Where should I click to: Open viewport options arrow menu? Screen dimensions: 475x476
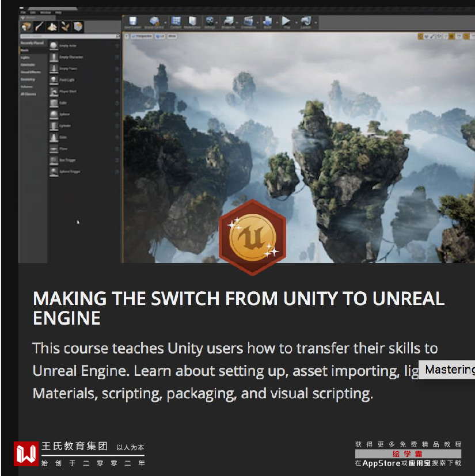(127, 36)
